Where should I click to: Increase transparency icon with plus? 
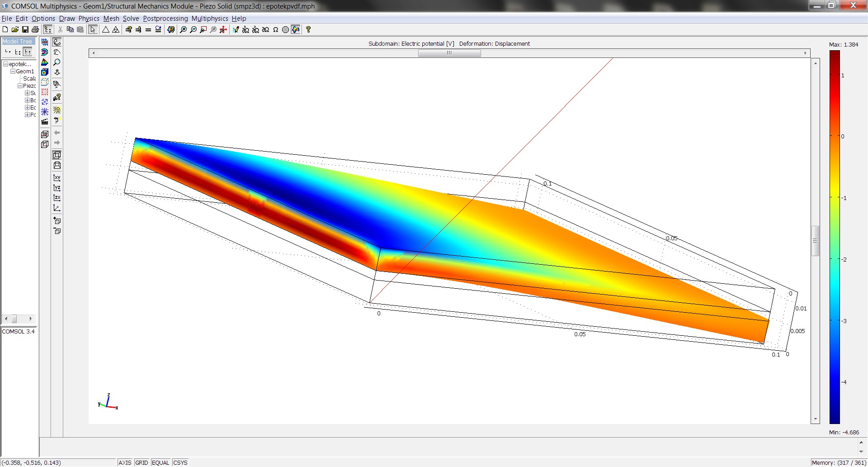tap(57, 221)
